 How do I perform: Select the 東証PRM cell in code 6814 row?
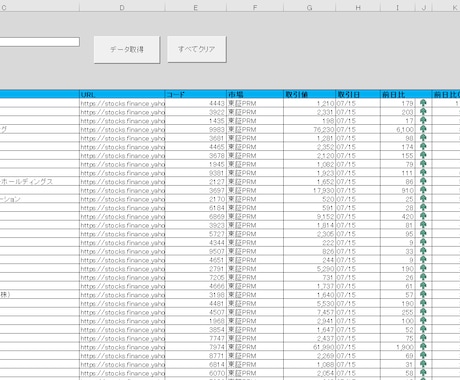pos(255,364)
